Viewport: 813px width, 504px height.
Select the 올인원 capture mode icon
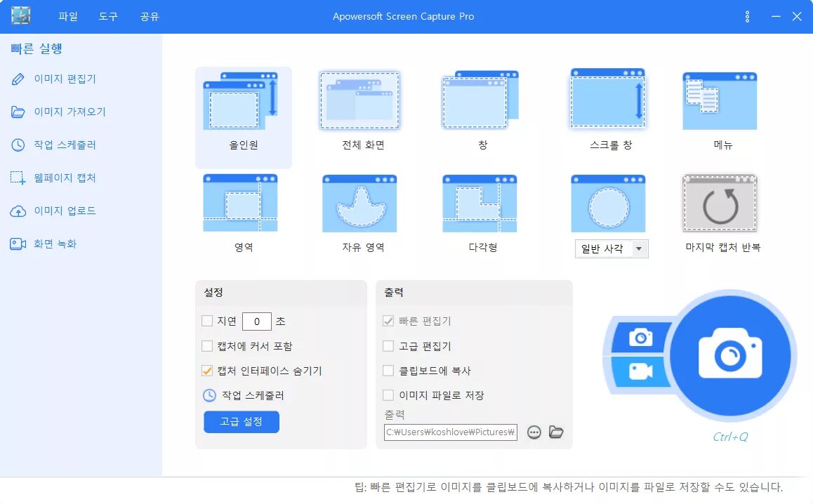(240, 100)
